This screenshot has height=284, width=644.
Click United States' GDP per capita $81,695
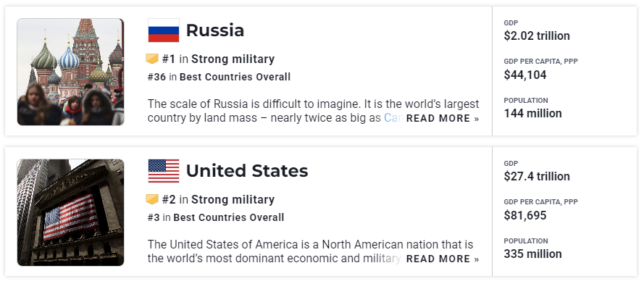[x=525, y=215]
